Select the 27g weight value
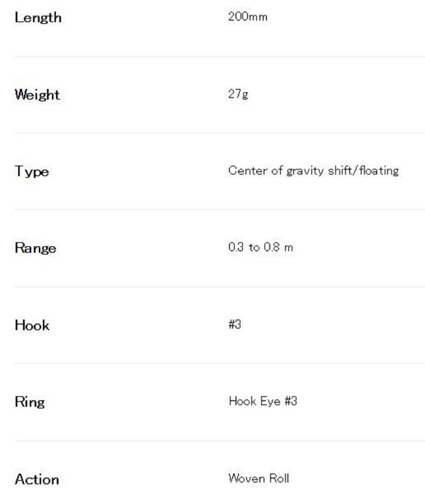Screen dimensions: 425x504 (238, 94)
